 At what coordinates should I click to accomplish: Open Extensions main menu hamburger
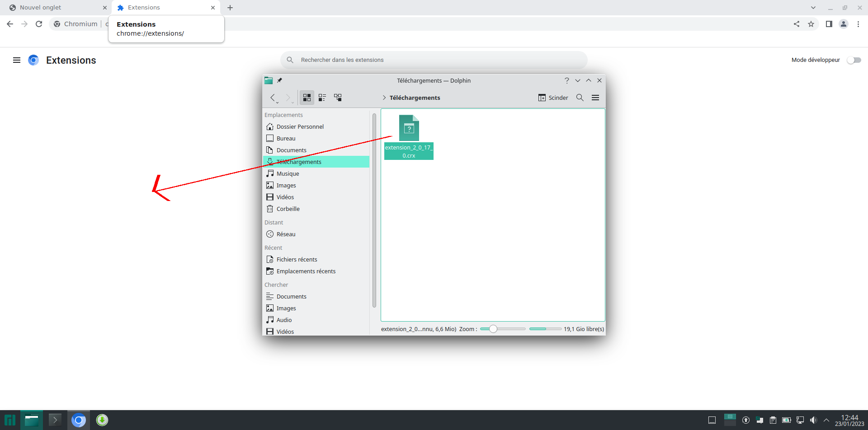[x=17, y=60]
